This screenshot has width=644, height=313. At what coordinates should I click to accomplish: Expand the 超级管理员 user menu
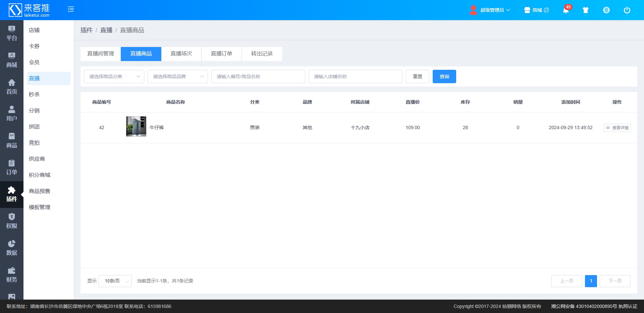click(x=490, y=10)
